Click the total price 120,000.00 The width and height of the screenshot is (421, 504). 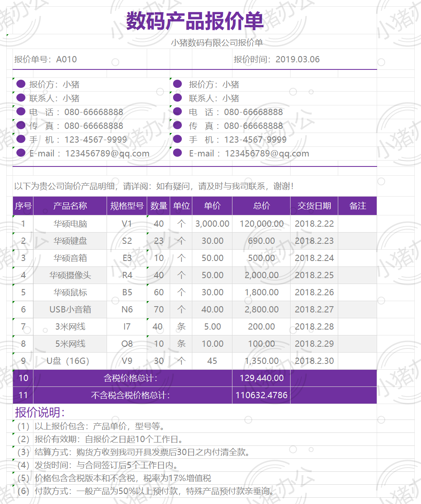262,224
